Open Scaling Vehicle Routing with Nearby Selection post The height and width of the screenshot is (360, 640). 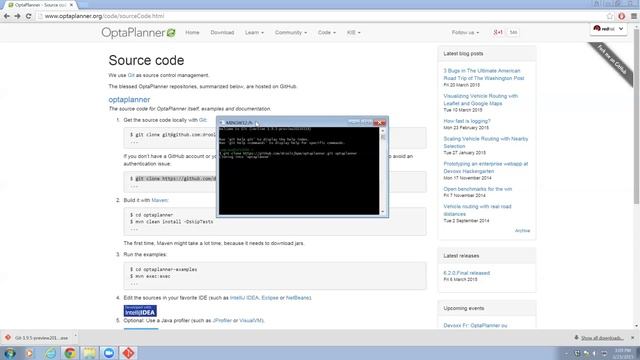click(486, 142)
